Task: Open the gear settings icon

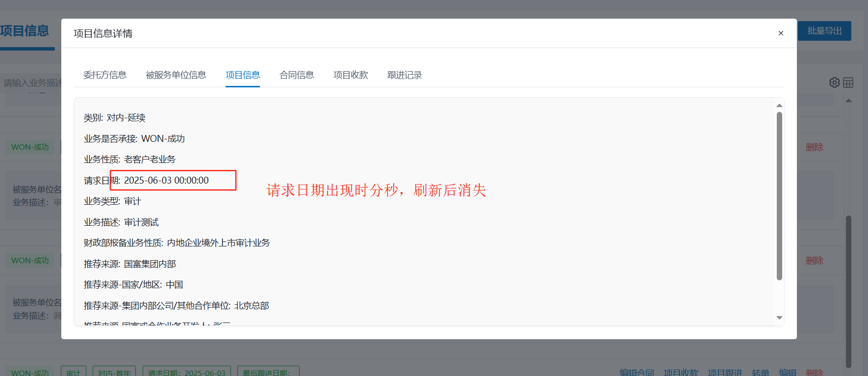Action: 834,82
